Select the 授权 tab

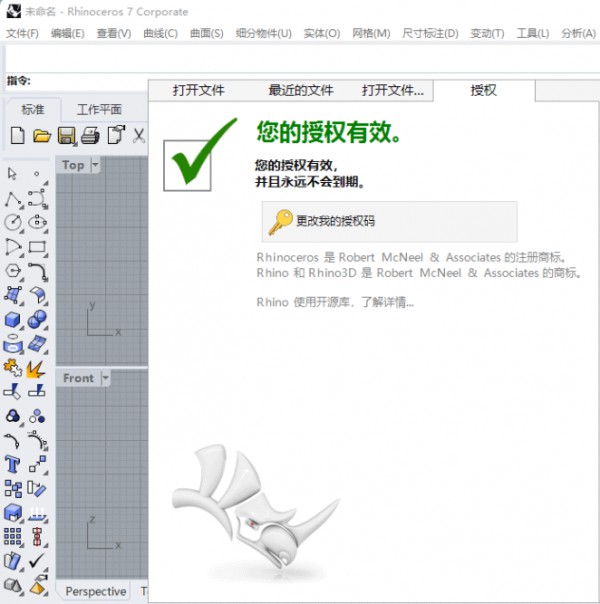[x=484, y=90]
